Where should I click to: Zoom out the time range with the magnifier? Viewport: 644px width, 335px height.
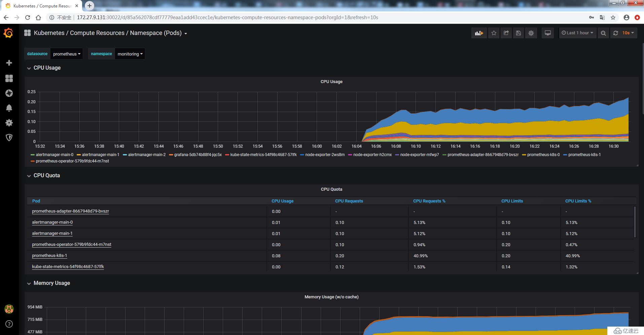603,33
